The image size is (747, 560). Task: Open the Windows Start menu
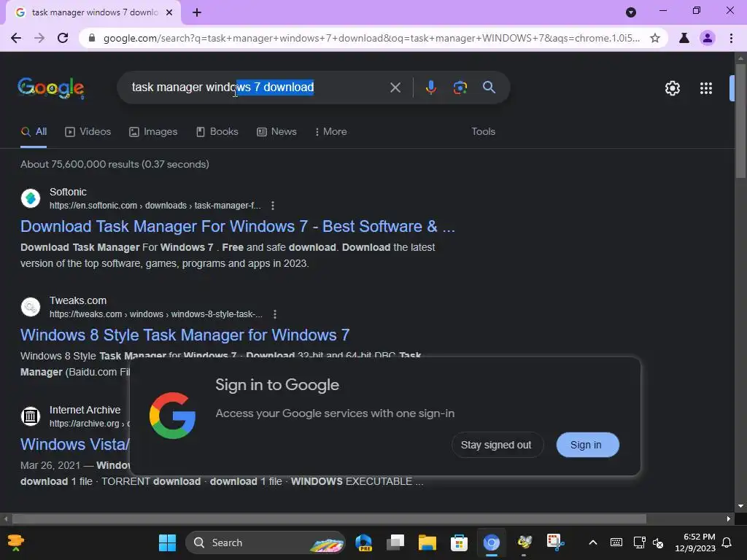(x=167, y=542)
